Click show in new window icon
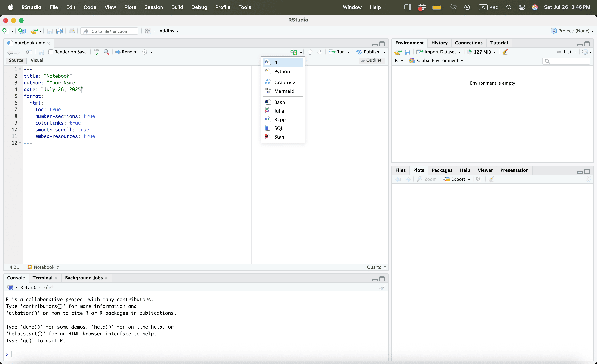 29,52
